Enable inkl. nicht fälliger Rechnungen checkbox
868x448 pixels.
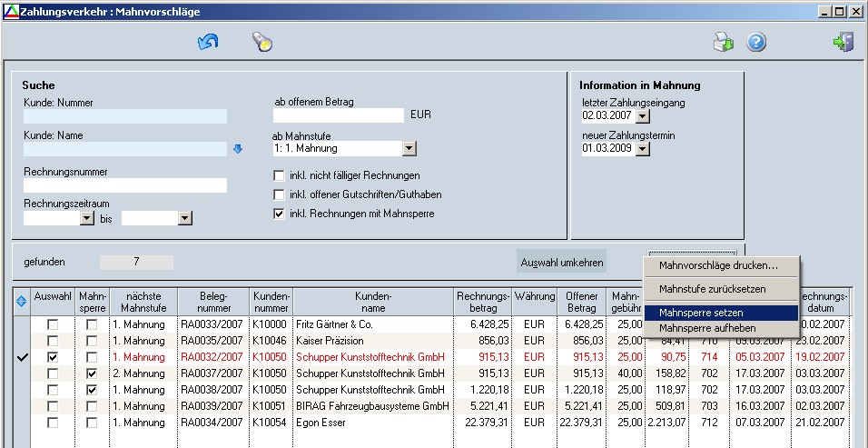pos(280,175)
